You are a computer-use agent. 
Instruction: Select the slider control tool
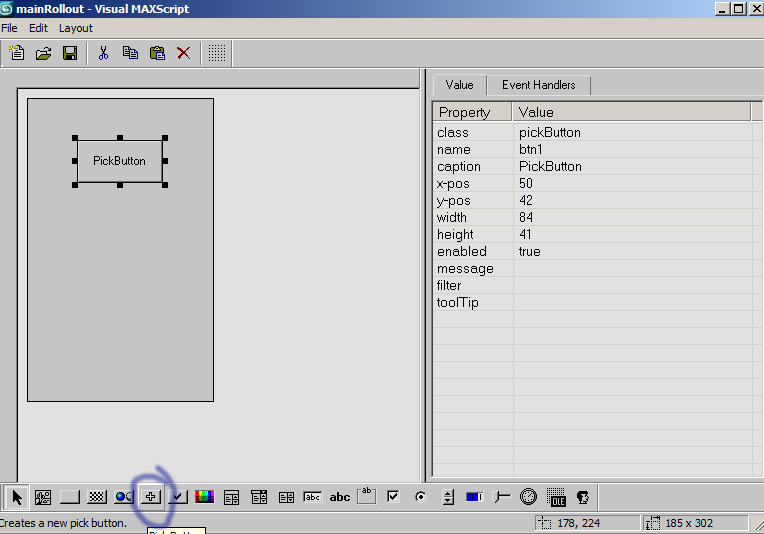501,497
